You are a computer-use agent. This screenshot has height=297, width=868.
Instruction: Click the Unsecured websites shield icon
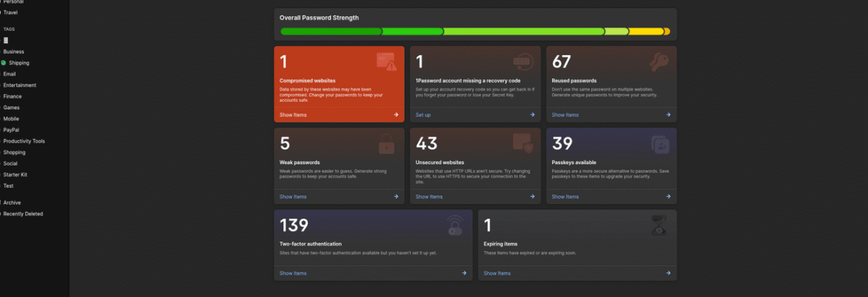coord(522,143)
